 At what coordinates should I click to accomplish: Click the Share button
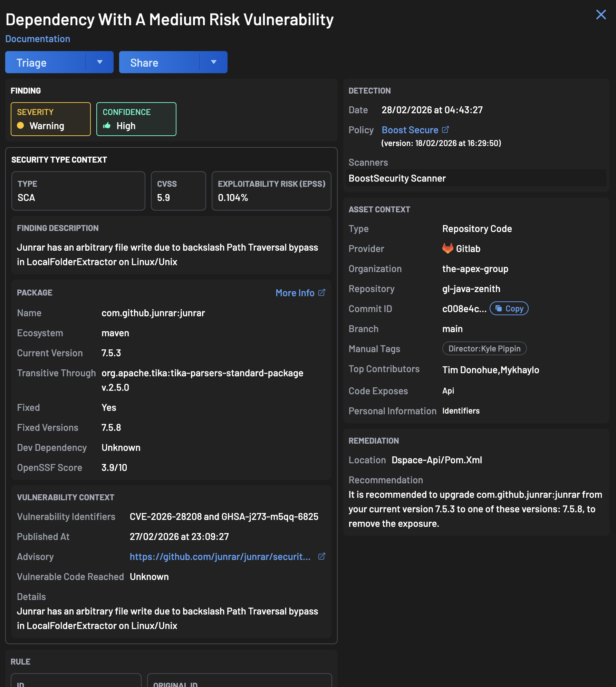coord(144,62)
